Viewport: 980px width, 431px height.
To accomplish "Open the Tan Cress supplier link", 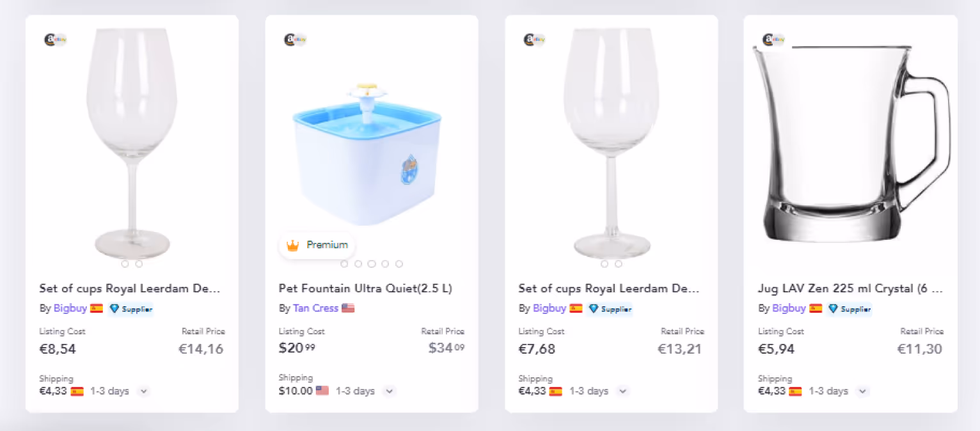I will [315, 308].
